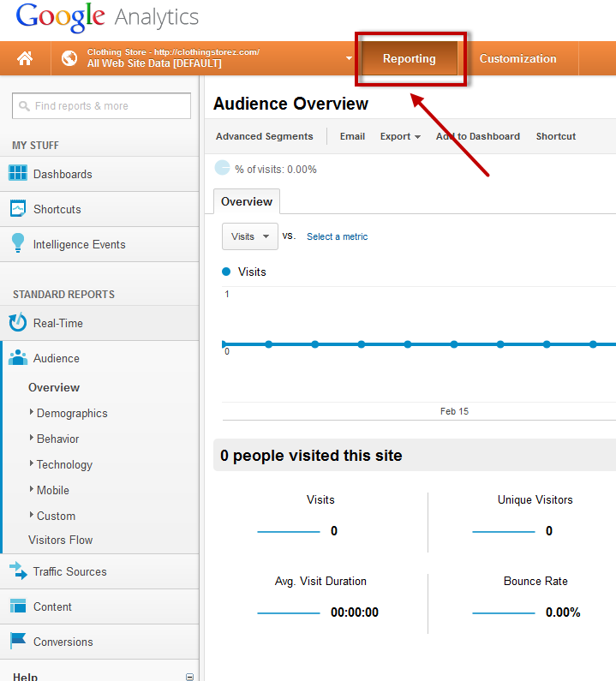616x681 pixels.
Task: Click the Traffic Sources arrows icon
Action: (18, 571)
